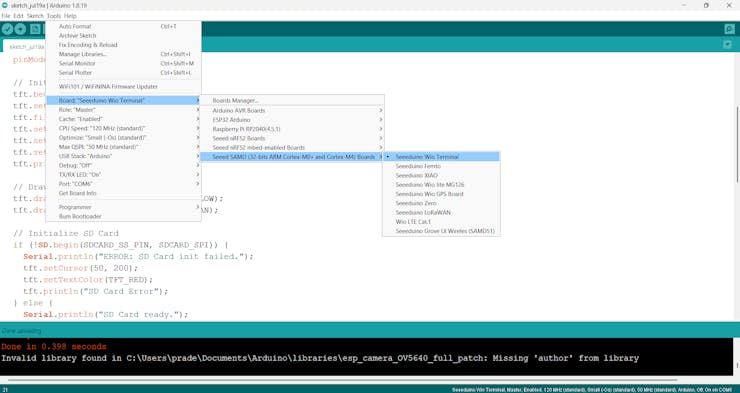Screen dimensions: 740x393
Task: Select Seeeduino LoRaWAN board option
Action: pyautogui.click(x=441, y=213)
